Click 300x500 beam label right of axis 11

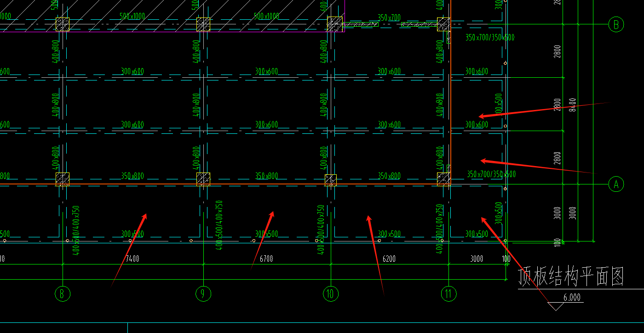477,234
